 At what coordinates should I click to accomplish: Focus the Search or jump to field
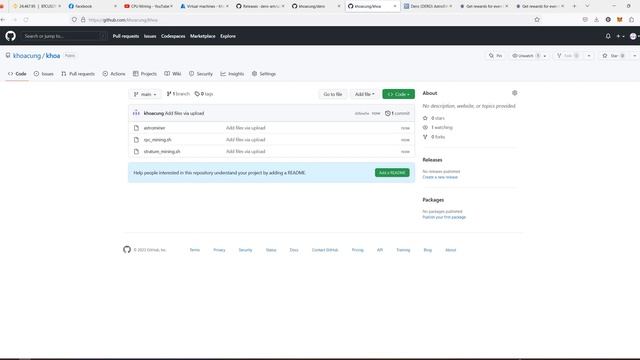click(x=64, y=36)
